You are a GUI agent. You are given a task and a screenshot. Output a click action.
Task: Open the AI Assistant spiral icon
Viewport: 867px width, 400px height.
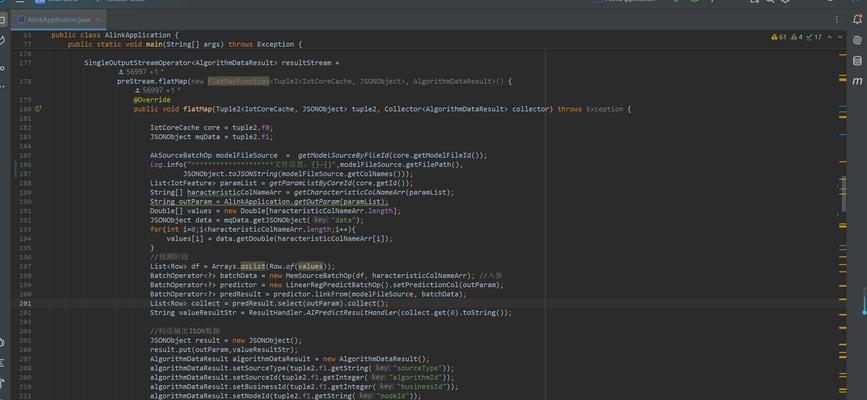point(857,40)
